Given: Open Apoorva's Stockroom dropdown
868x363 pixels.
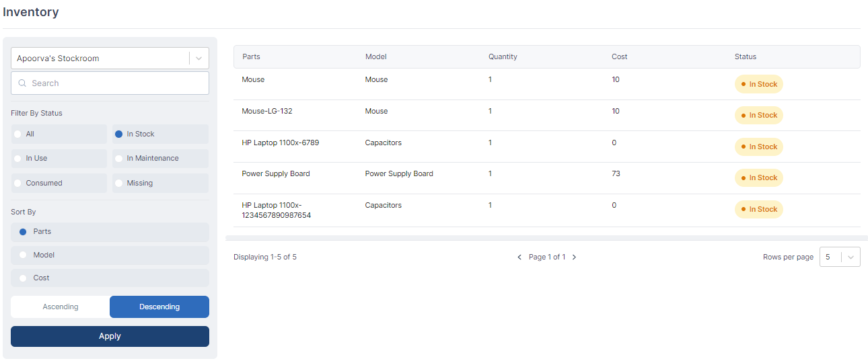Looking at the screenshot, I should (x=110, y=58).
